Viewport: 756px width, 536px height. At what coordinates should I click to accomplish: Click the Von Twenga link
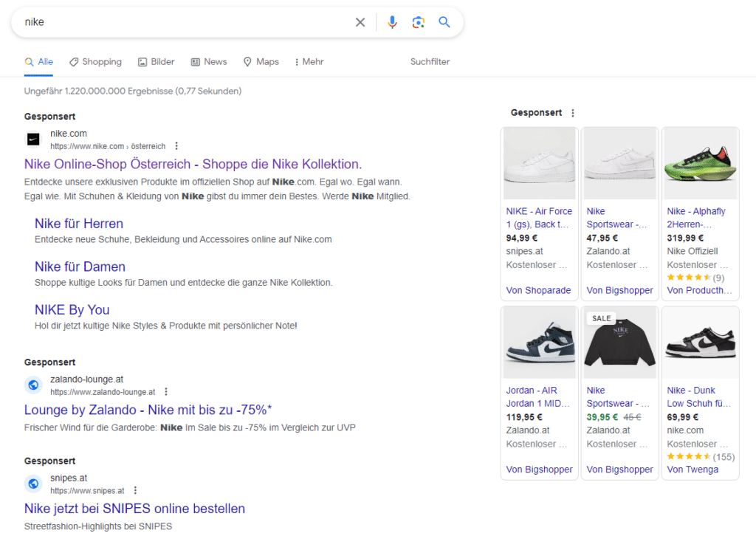pos(693,470)
